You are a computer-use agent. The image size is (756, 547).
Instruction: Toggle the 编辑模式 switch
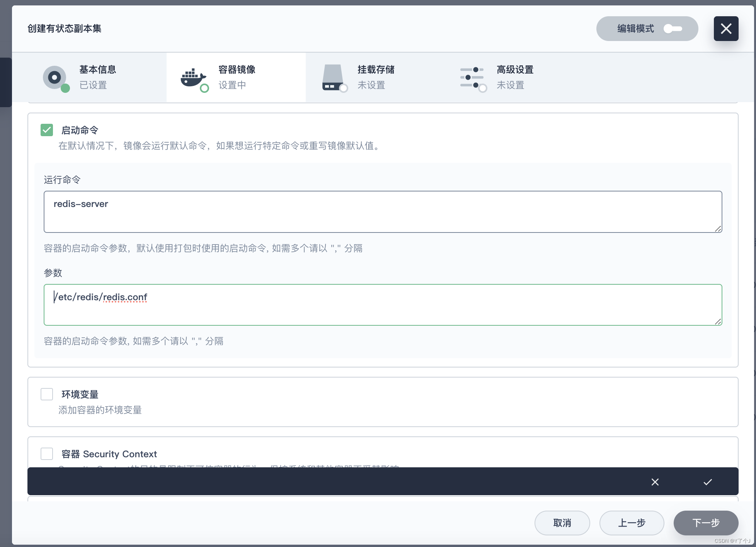(673, 29)
